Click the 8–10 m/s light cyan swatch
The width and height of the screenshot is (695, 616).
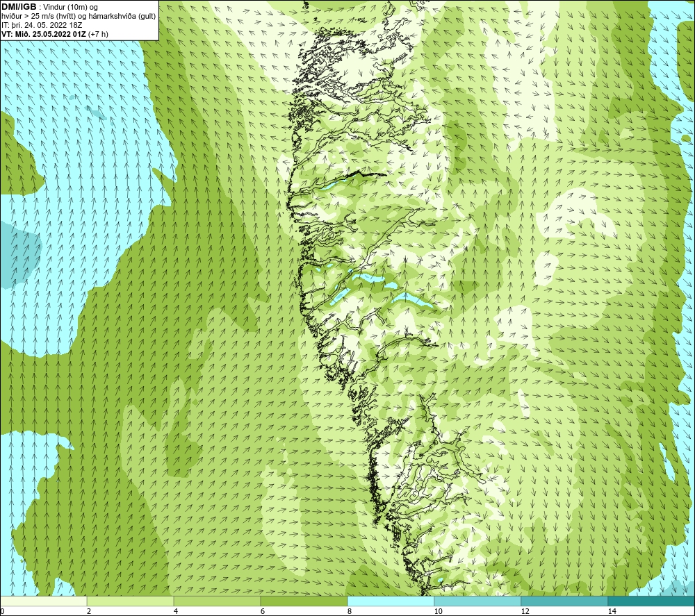[391, 601]
